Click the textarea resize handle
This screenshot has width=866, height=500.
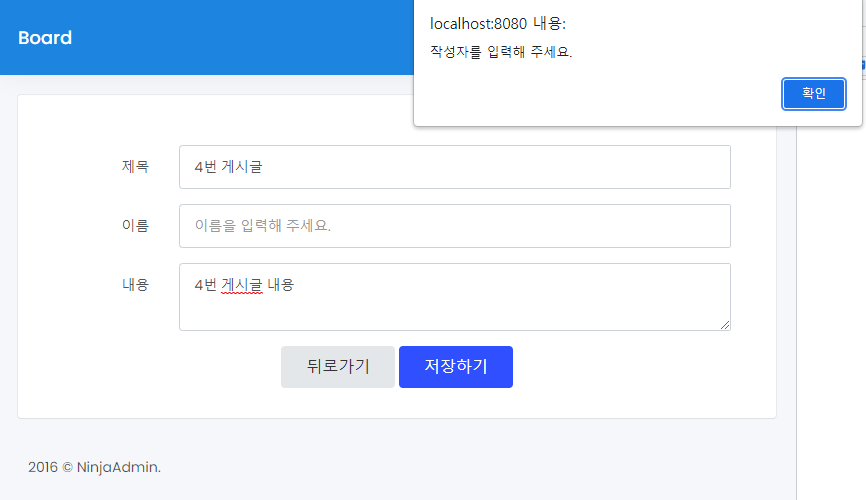click(x=725, y=325)
